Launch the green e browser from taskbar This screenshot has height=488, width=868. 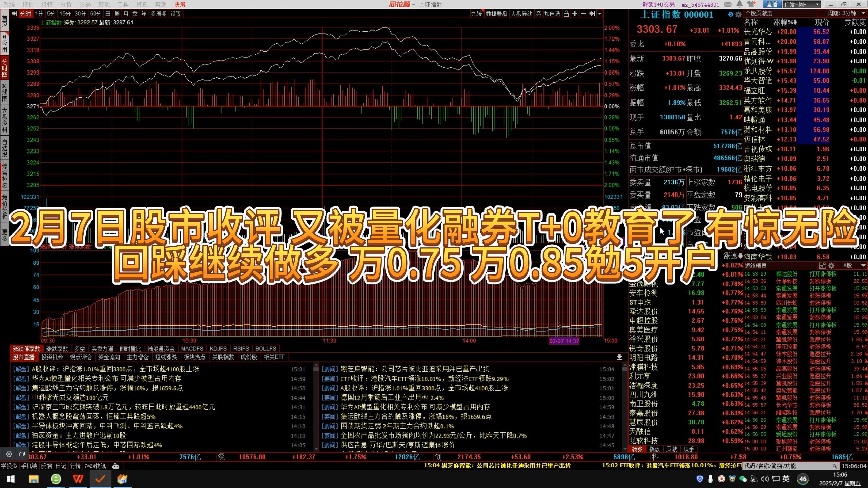56,479
